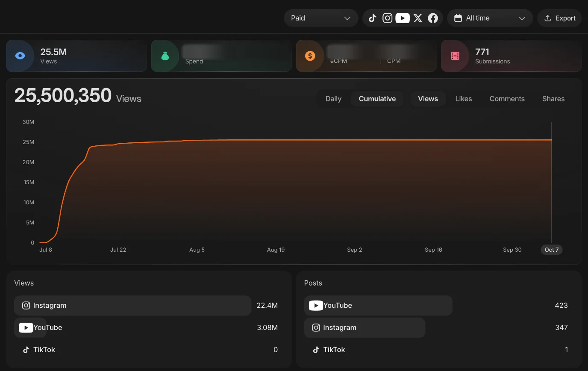Click the Sep 30 axis label
588x371 pixels.
pos(512,250)
